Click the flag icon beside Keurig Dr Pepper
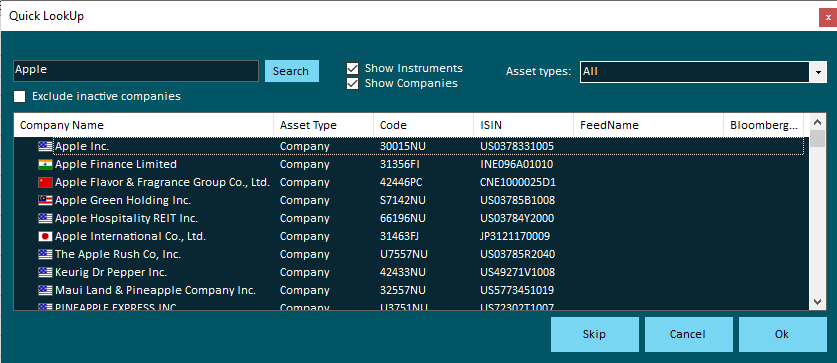 pos(45,273)
